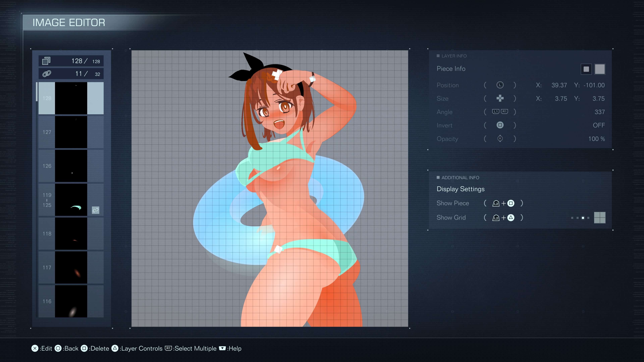
Task: Click the Display Settings heading
Action: click(461, 189)
